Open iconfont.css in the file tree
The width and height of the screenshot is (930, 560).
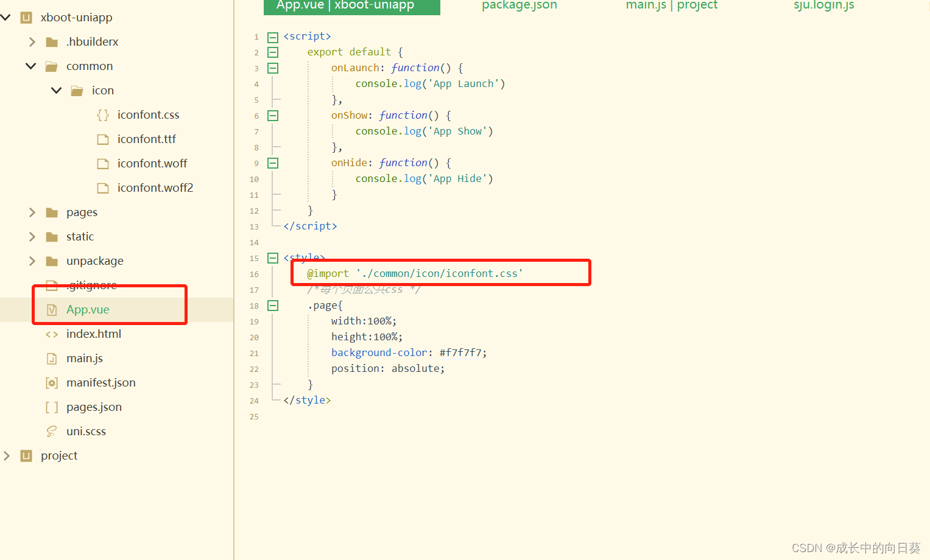coord(148,114)
